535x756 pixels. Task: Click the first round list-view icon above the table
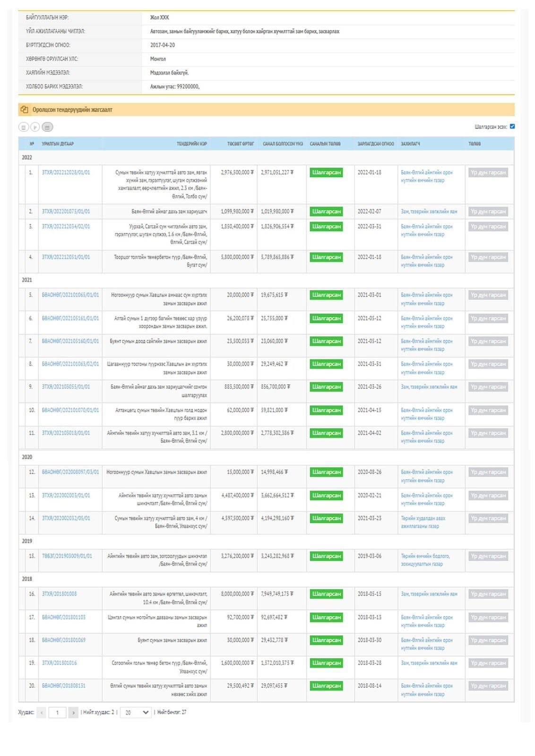[23, 127]
